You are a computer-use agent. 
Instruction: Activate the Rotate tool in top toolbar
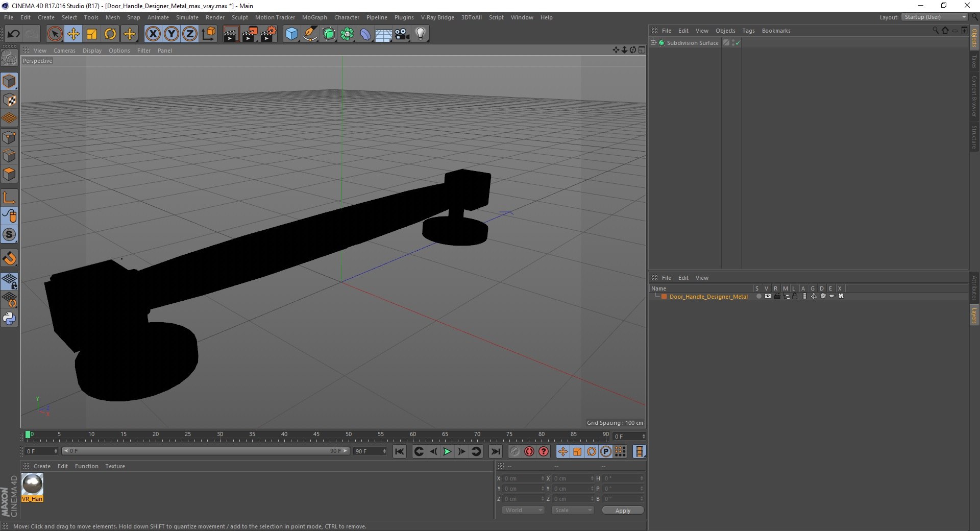click(110, 34)
